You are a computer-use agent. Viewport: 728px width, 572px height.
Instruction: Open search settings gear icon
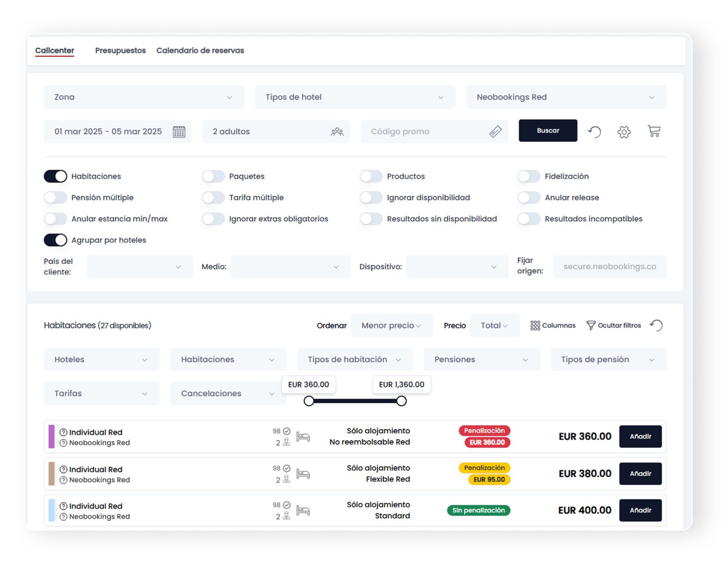click(x=624, y=132)
